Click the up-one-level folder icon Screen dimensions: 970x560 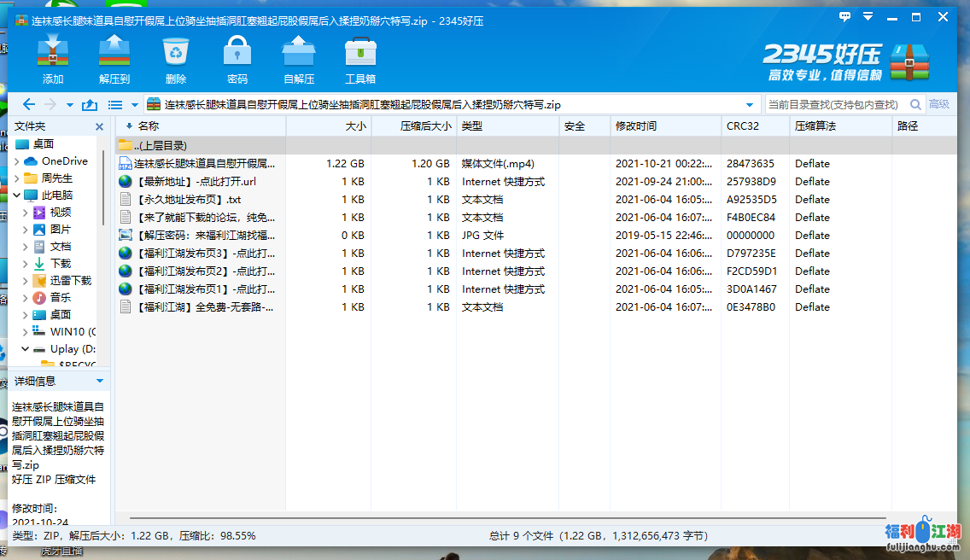pyautogui.click(x=90, y=105)
